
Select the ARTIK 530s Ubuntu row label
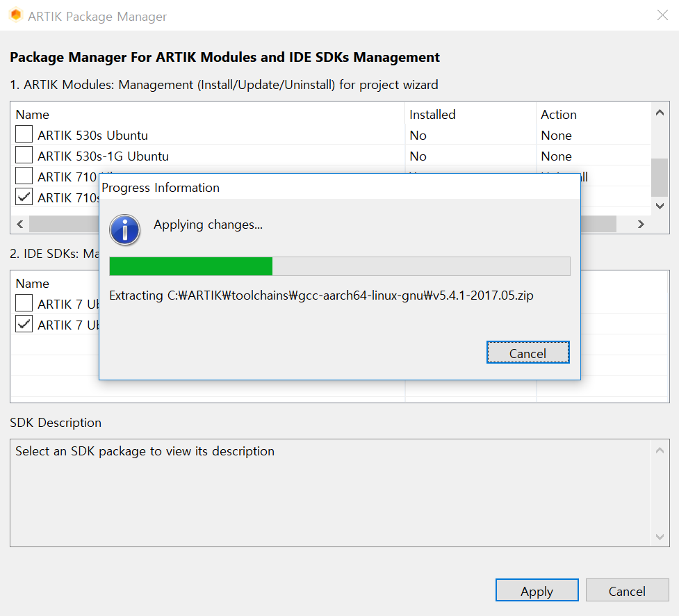click(92, 135)
